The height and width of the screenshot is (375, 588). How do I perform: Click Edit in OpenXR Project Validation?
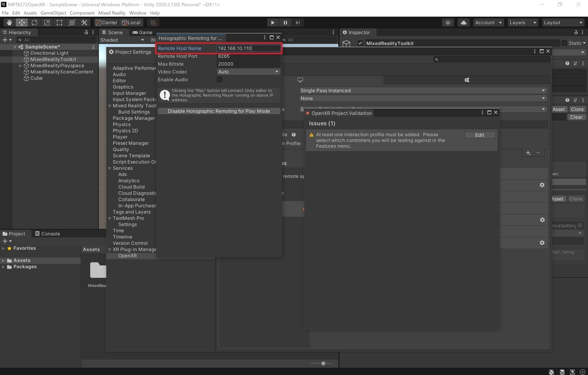(x=480, y=135)
